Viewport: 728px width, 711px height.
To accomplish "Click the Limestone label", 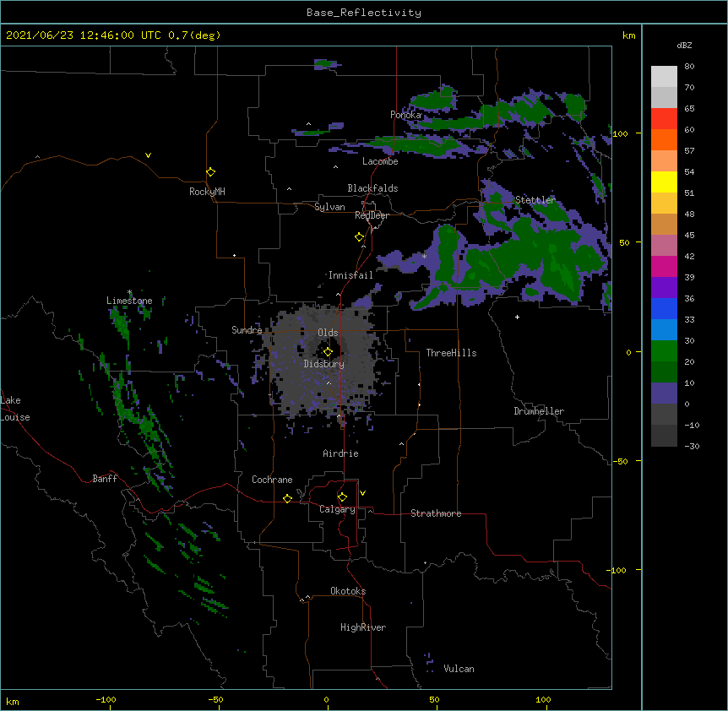I will 129,301.
